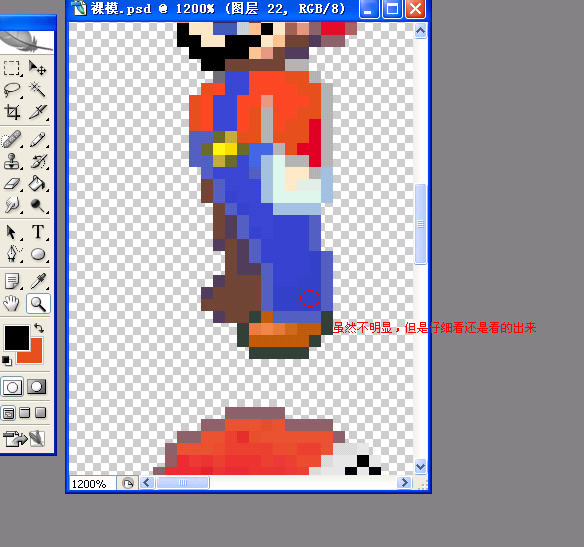Jump to ImageReady button in toolbox
Viewport: 584px width, 547px height.
pos(25,439)
